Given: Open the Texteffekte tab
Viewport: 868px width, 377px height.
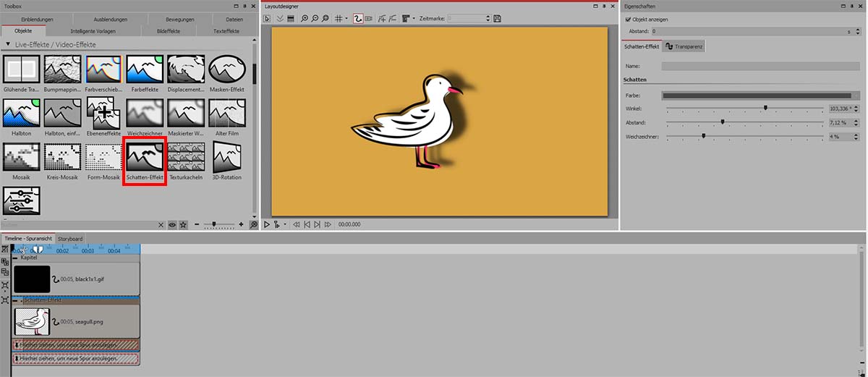Looking at the screenshot, I should (x=226, y=32).
